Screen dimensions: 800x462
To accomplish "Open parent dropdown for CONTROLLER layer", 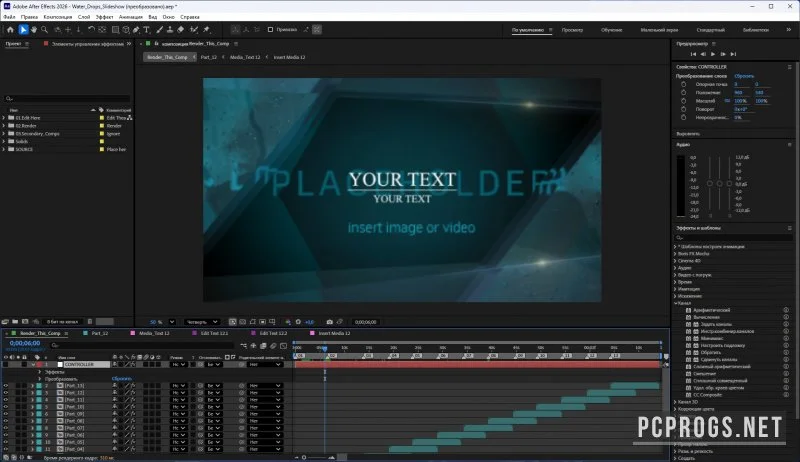I will 265,365.
